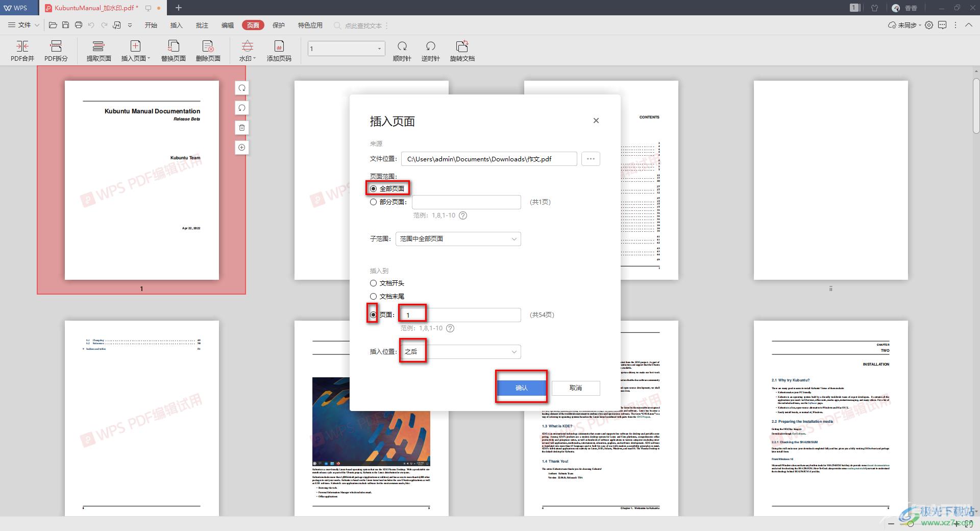980x531 pixels.
Task: Click the more options vertical dots icon
Action: point(955,25)
